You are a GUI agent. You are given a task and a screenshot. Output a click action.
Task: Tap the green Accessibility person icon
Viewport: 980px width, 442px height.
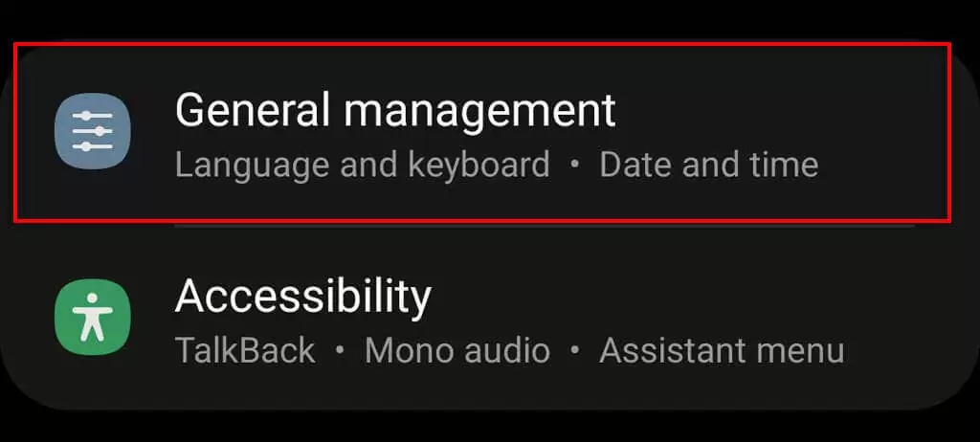click(x=92, y=317)
